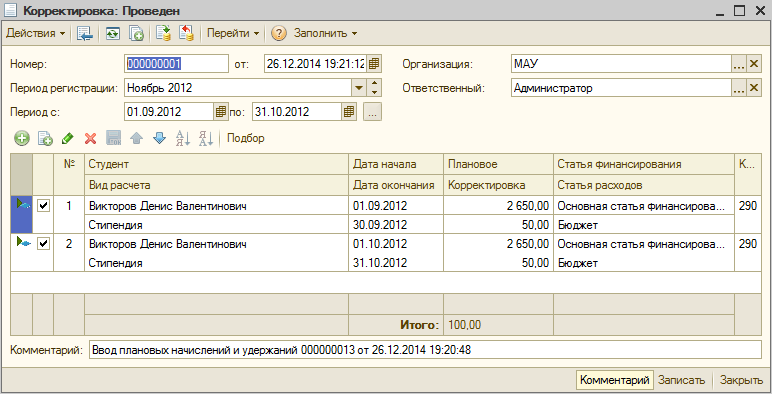Copy the selected table row

coord(45,138)
